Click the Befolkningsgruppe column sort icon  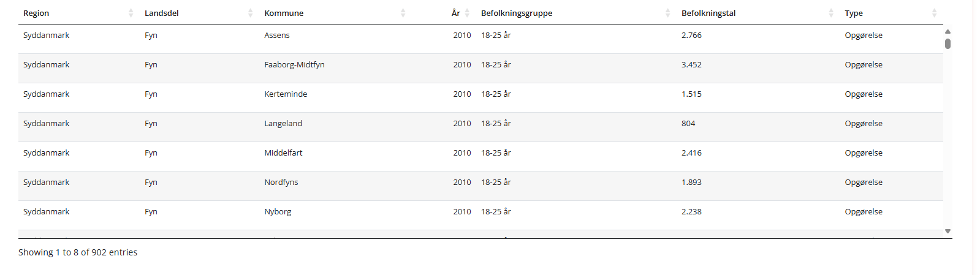click(x=667, y=13)
